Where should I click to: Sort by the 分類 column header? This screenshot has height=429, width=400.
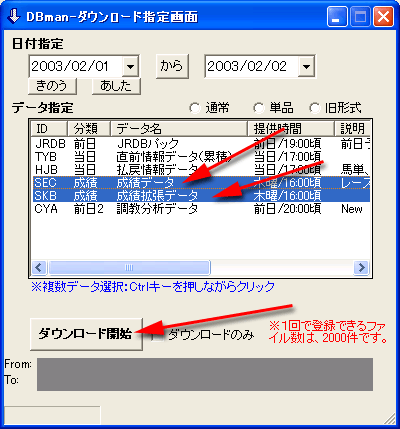[89, 129]
